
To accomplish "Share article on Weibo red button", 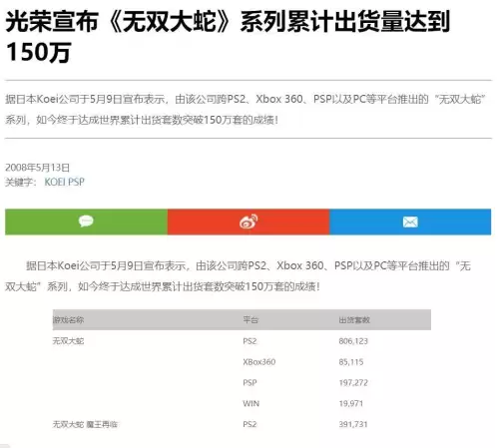I will [249, 222].
